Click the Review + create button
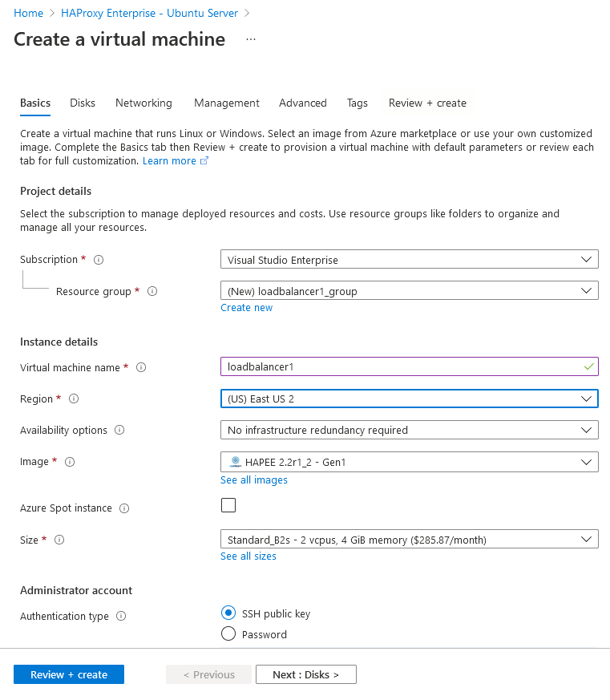The width and height of the screenshot is (610, 700). click(68, 674)
